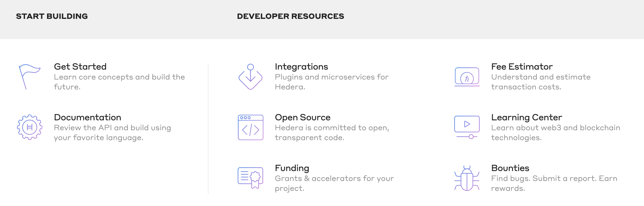This screenshot has height=206, width=644.
Task: Open the Fee Estimator tool
Action: [522, 67]
